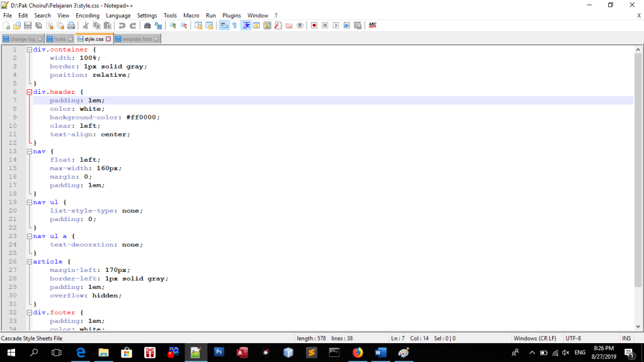Click the Print icon in the toolbar
644x362 pixels.
71,26
